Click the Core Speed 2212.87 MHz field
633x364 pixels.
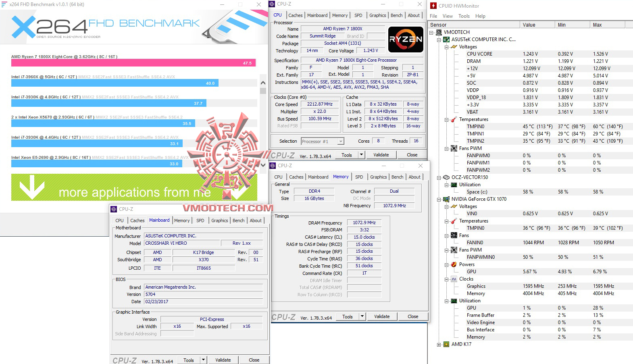point(320,104)
